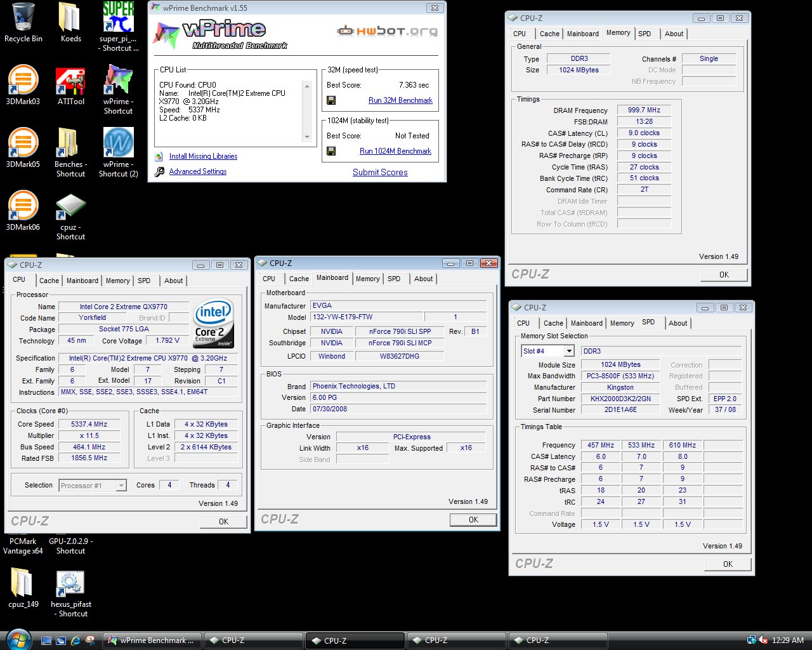Open the Cache tab in the CPU-Z Memory window
Screen dimensions: 812x650
(549, 34)
